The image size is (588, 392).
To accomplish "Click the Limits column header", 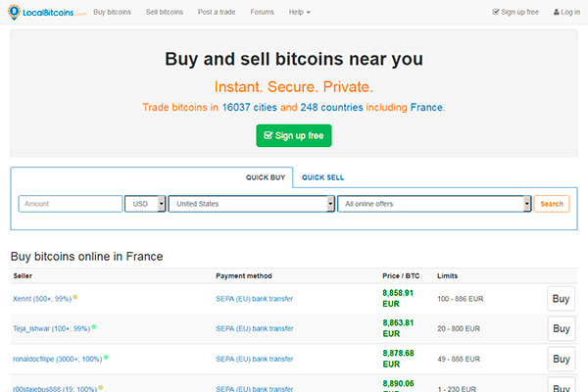I will click(x=448, y=276).
